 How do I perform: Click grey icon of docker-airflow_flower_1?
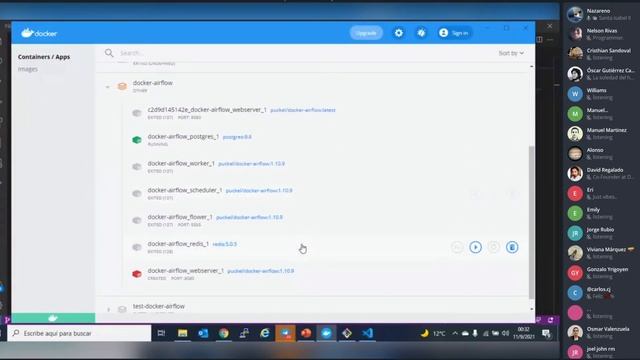[137, 220]
